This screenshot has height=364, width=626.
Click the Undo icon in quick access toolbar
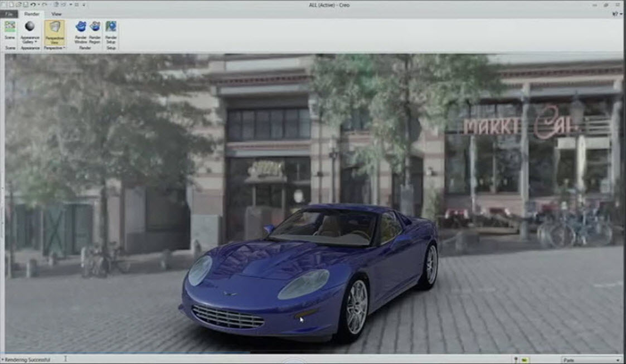pyautogui.click(x=33, y=5)
